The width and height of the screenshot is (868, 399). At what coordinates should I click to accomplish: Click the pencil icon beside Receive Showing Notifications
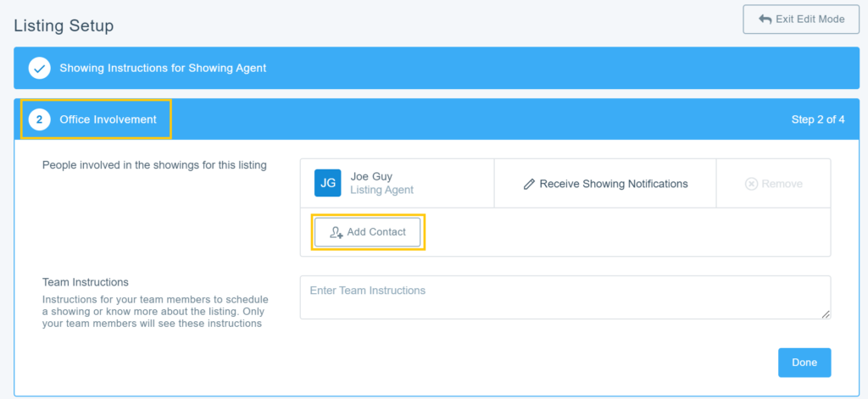coord(529,184)
